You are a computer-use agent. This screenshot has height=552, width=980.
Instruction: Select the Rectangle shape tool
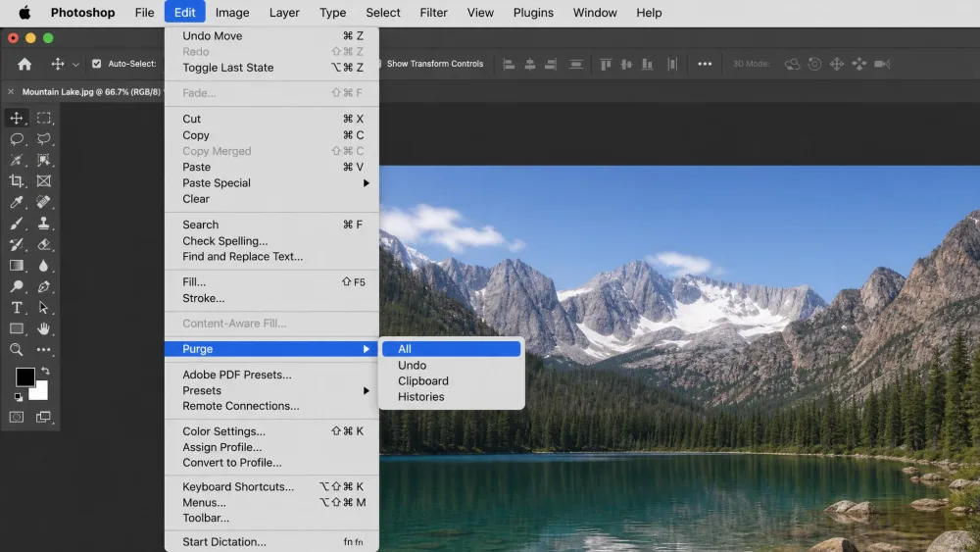click(x=17, y=328)
